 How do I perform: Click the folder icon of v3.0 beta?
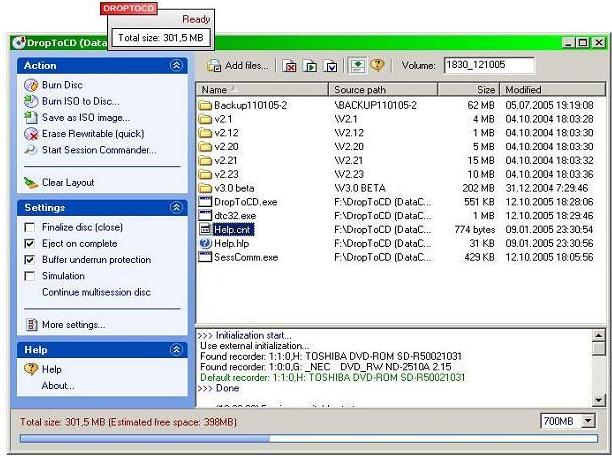coord(205,188)
